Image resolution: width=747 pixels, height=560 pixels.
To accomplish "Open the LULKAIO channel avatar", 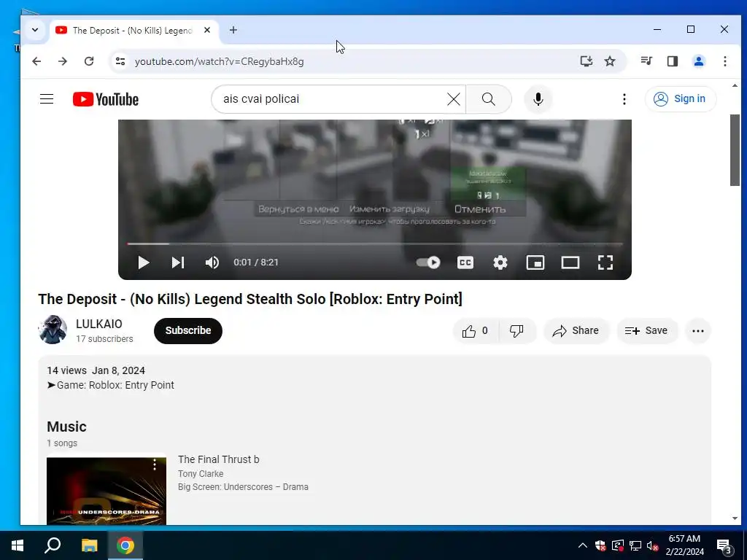I will (53, 330).
